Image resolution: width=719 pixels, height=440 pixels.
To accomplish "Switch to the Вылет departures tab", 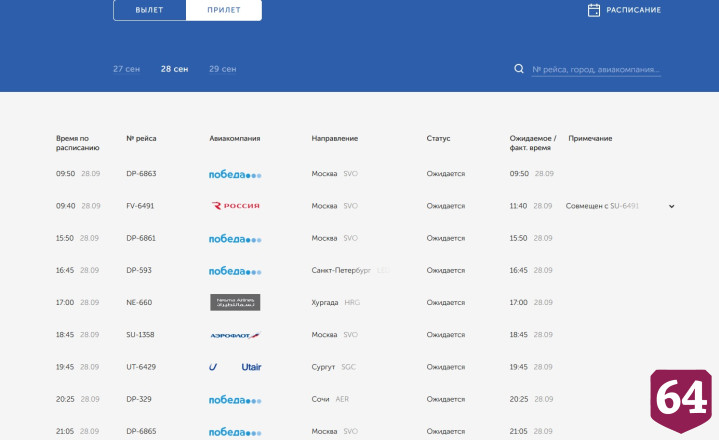I will (149, 10).
